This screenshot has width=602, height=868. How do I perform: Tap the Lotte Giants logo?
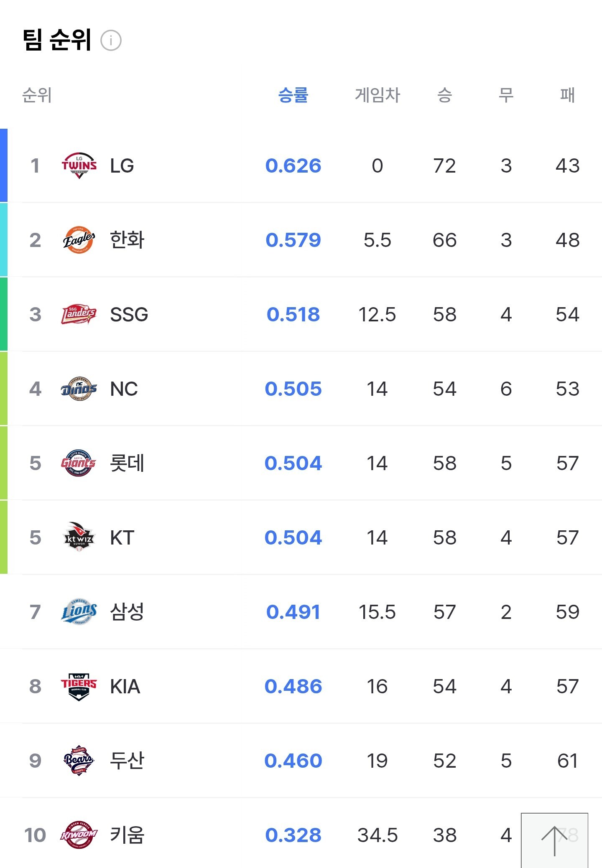(x=79, y=463)
